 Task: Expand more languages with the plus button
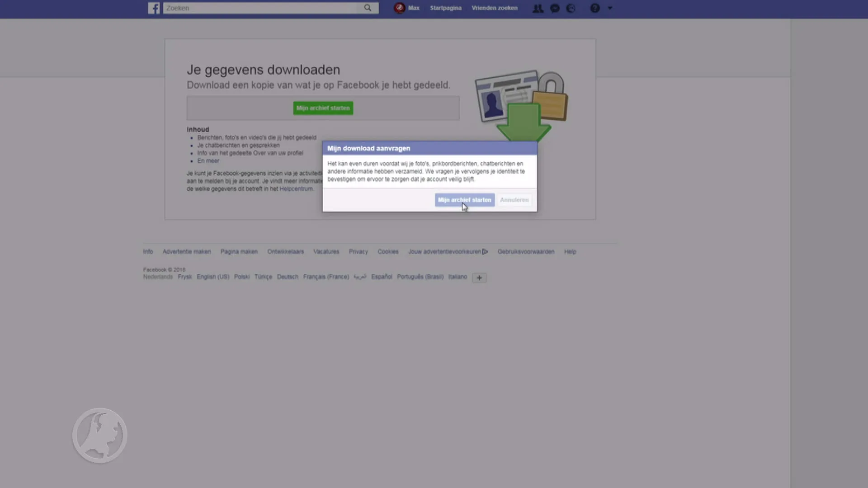point(479,277)
